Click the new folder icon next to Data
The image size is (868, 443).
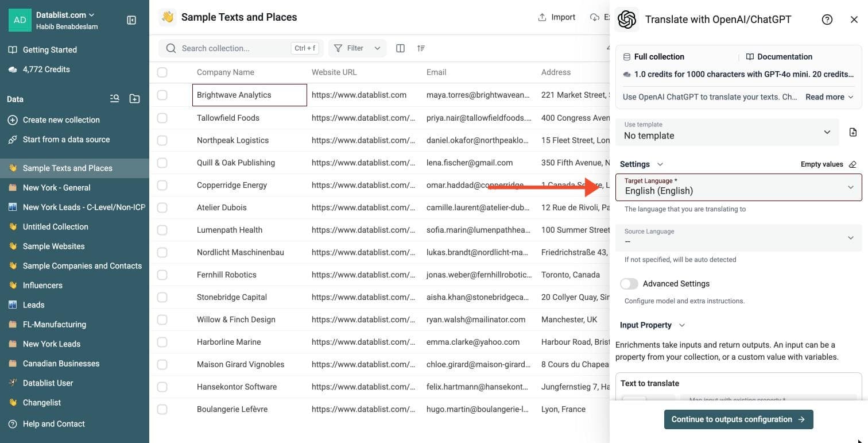coord(134,99)
